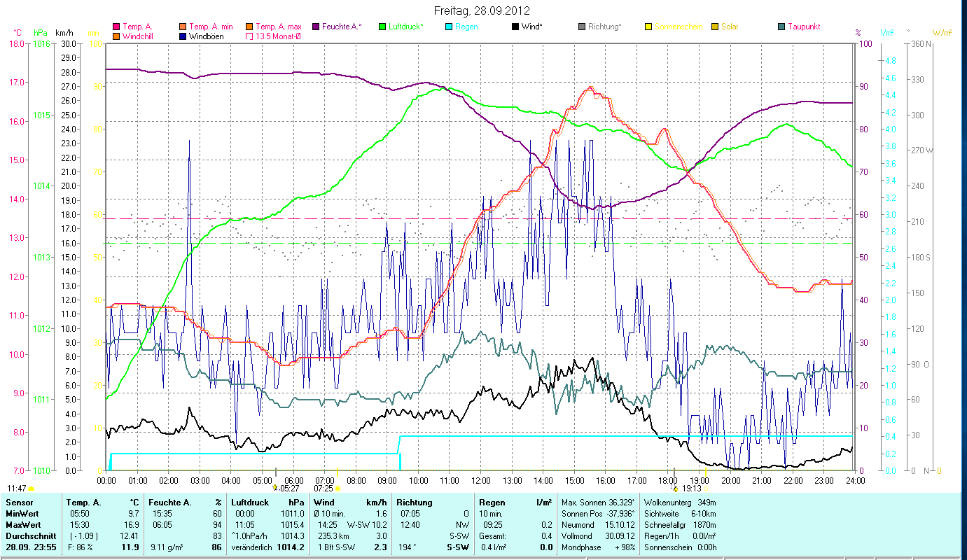Click the dark blue Windböen legend square
This screenshot has height=560, width=967.
point(183,36)
